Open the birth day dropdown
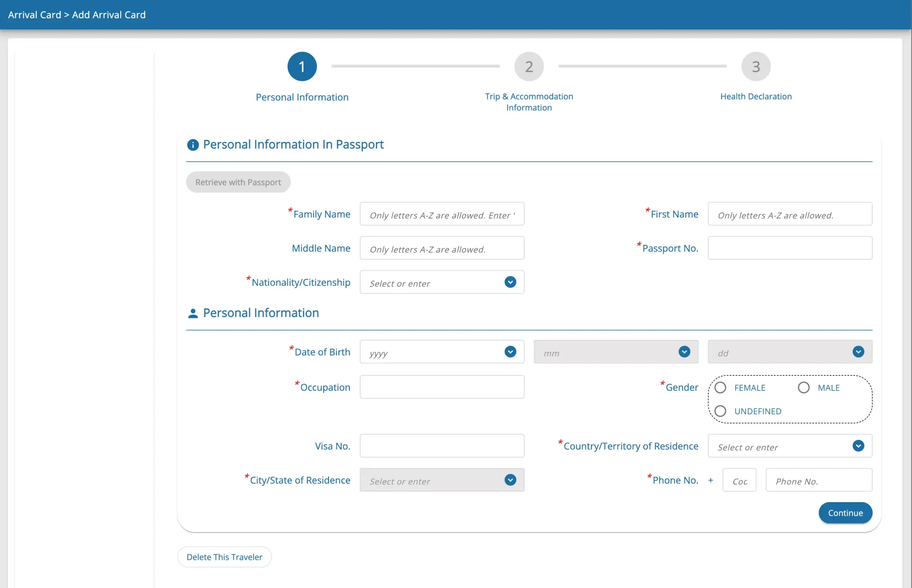 click(858, 352)
